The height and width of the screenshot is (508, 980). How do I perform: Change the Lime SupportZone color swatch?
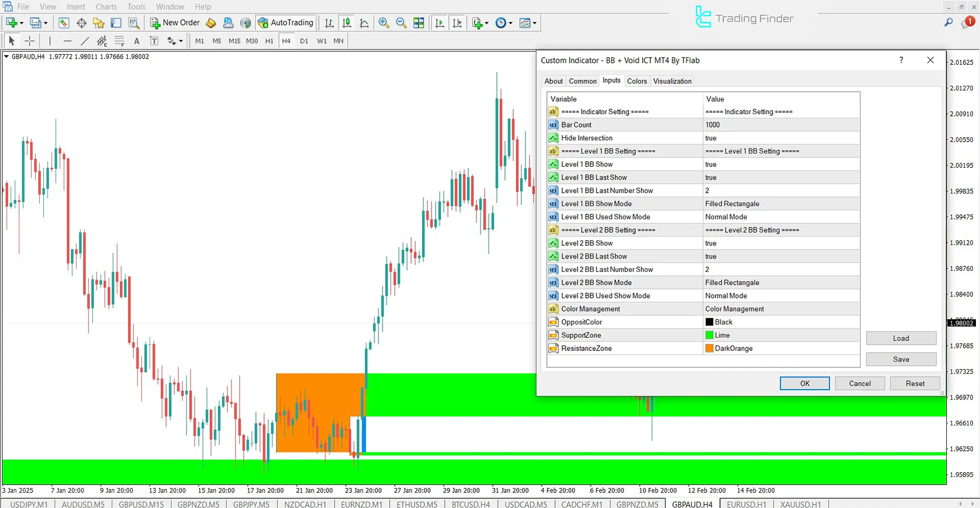pos(709,335)
